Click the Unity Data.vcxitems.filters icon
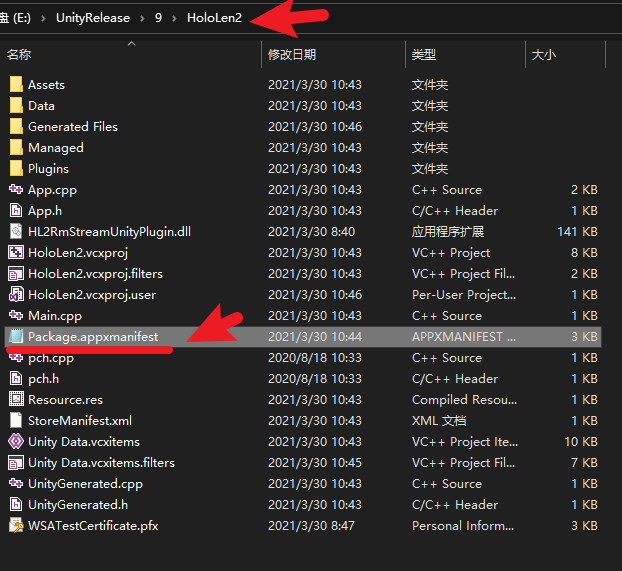Viewport: 622px width, 571px height. pos(16,463)
